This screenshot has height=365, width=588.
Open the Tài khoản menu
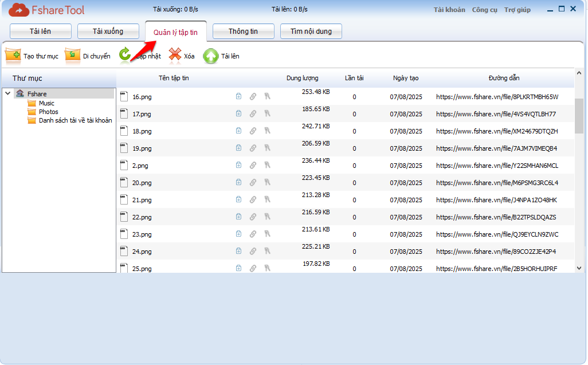[x=449, y=10]
